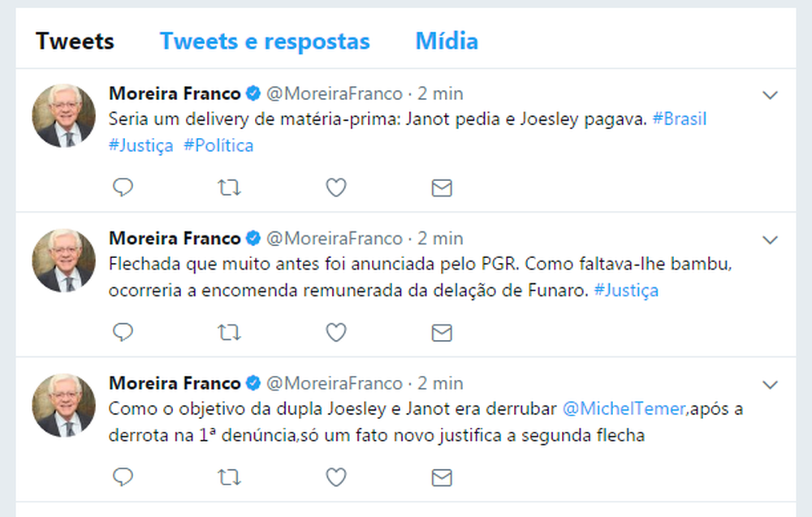This screenshot has height=517, width=812.
Task: Share the Funaro tweet by message
Action: pos(441,333)
